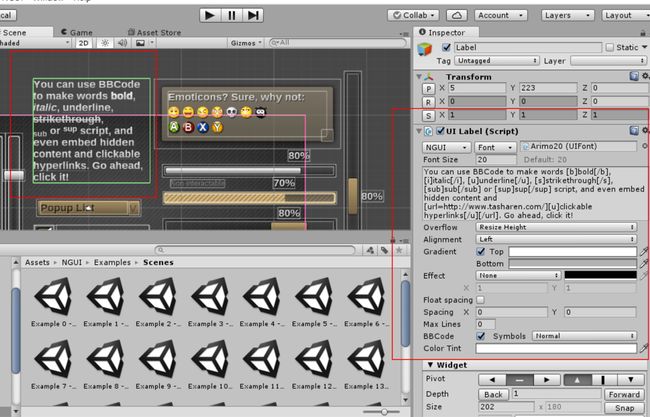Viewport: 650px width, 417px height.
Task: Collapse the Widget section
Action: point(430,365)
